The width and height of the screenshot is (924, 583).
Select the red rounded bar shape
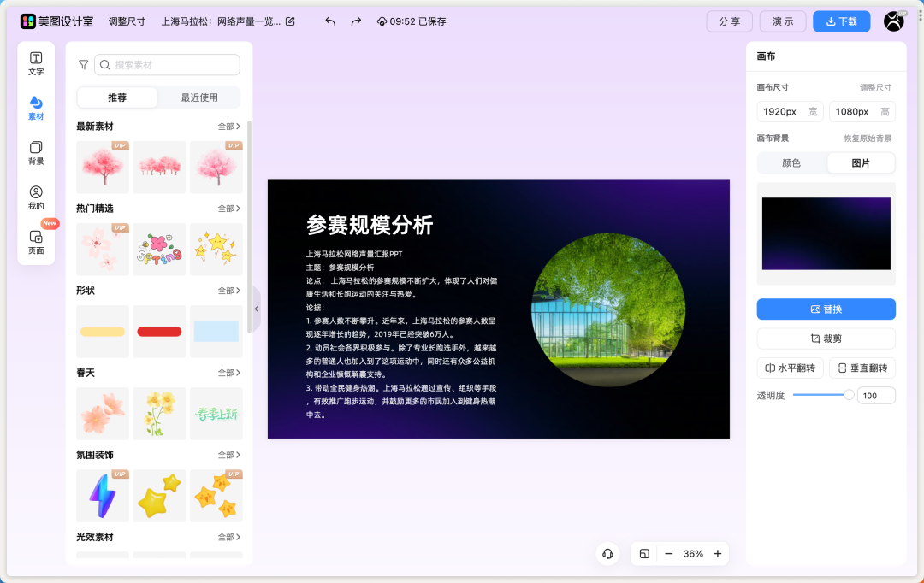(159, 332)
